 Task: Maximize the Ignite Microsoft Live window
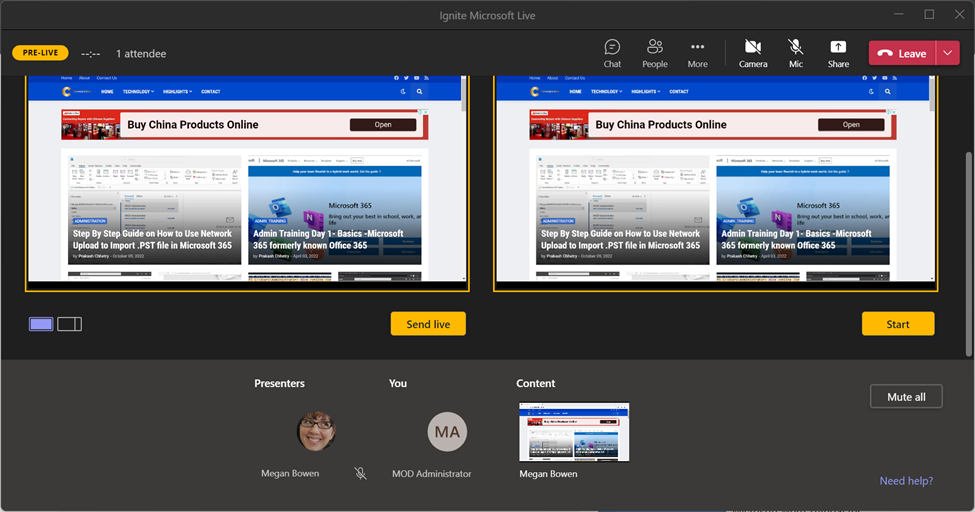pyautogui.click(x=929, y=14)
